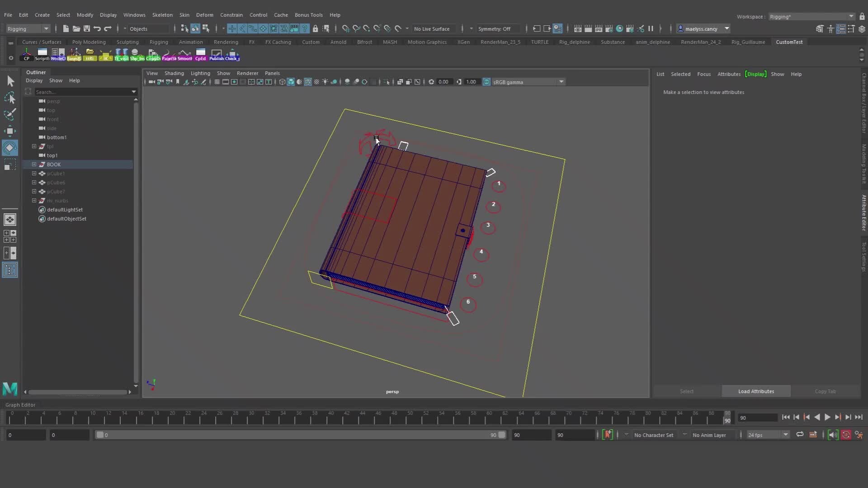
Task: Click the PaintSk icon on the shelf
Action: (168, 54)
